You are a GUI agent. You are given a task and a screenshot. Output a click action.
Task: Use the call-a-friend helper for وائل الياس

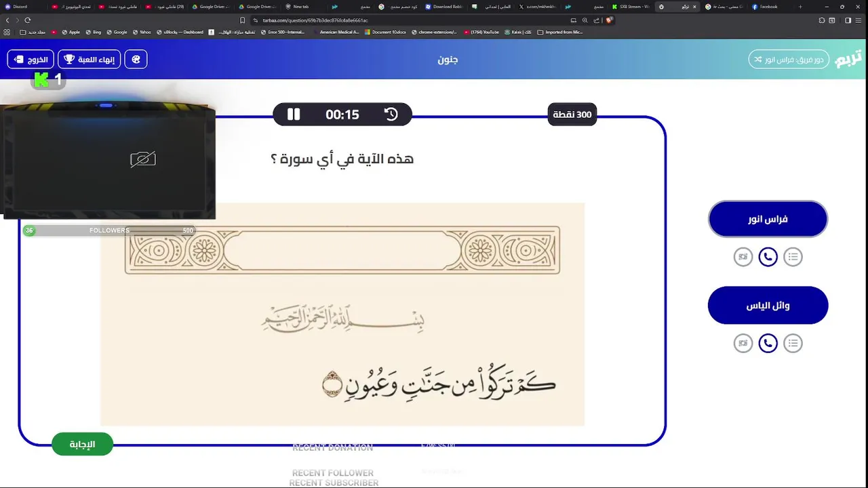coord(768,343)
